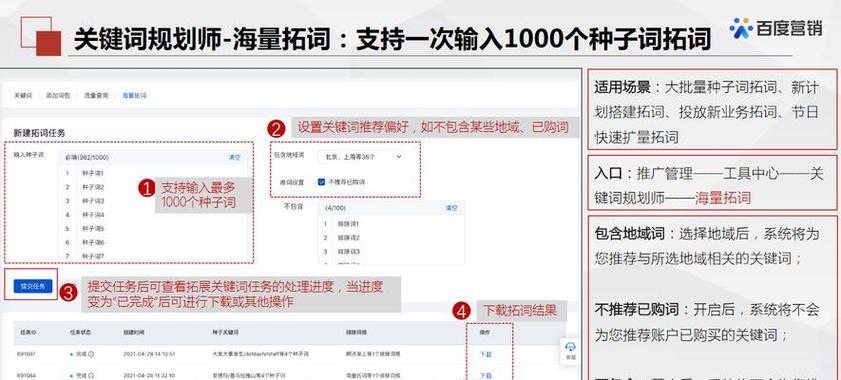
Task: Click the blue 提交任务 button
Action: tap(33, 286)
